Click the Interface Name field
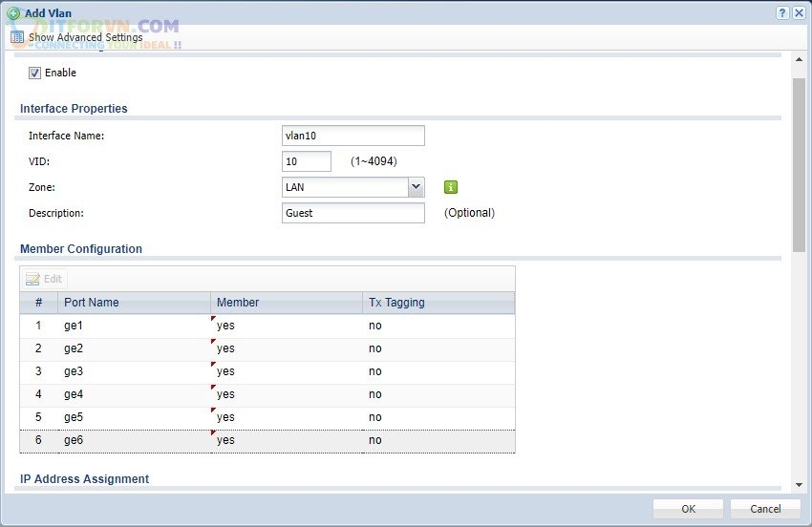The image size is (812, 527). pyautogui.click(x=353, y=136)
